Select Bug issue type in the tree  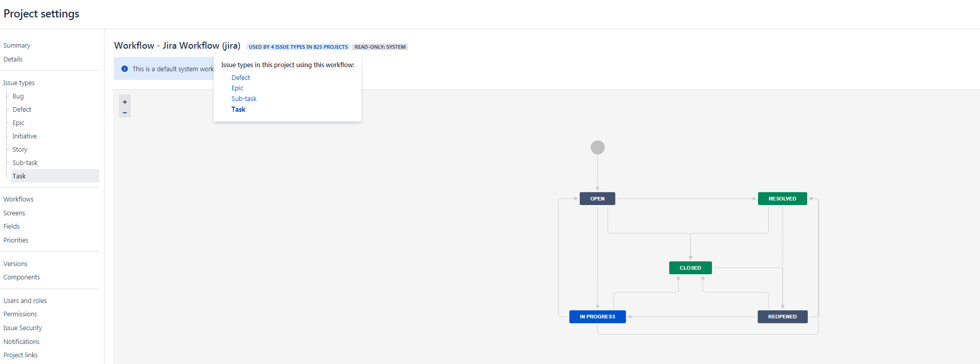[x=18, y=96]
